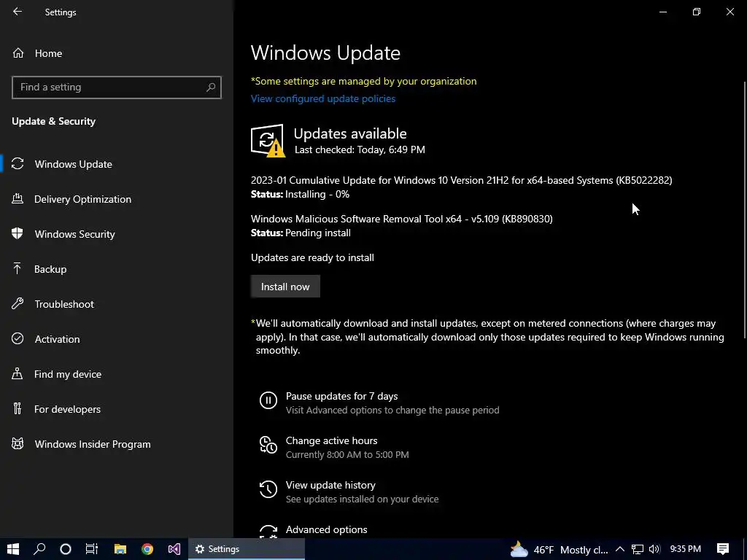Click the back arrow in Settings

[18, 12]
